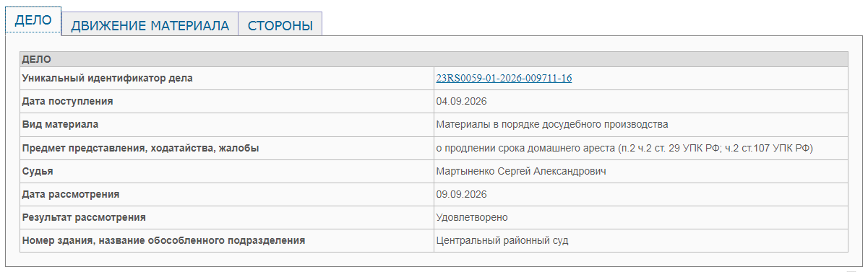Image resolution: width=868 pixels, height=272 pixels.
Task: Click the Дата рассмотрения label
Action: [71, 194]
